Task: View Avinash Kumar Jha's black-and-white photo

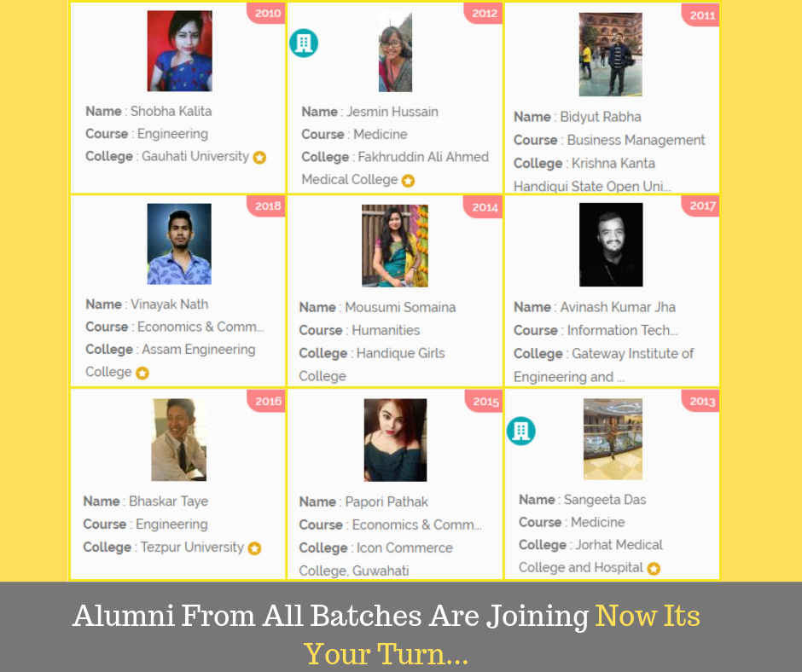Action: pyautogui.click(x=611, y=245)
